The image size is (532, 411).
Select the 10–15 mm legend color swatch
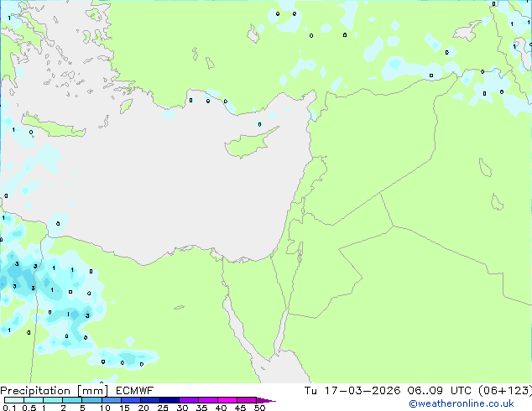111,400
